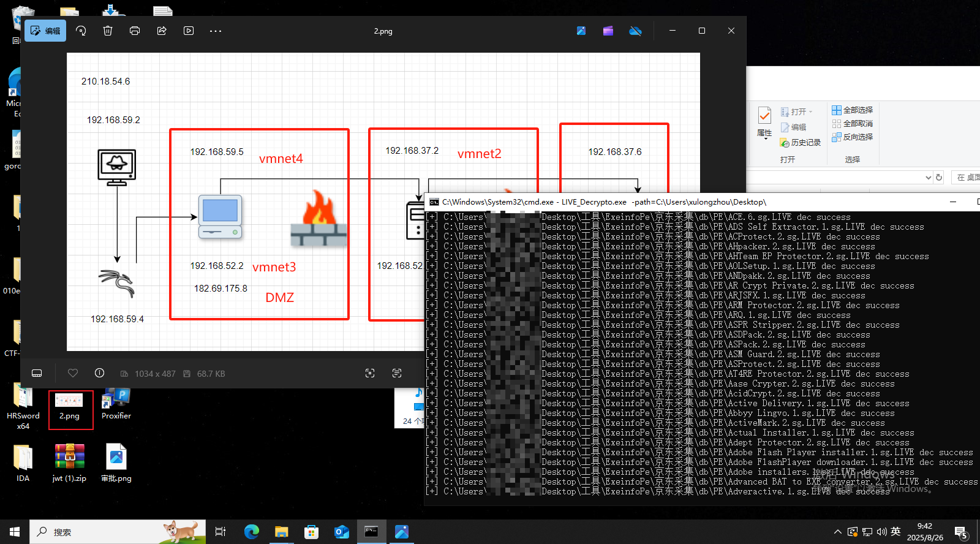This screenshot has width=980, height=544.
Task: Rotate the image in Photos
Action: (x=81, y=31)
